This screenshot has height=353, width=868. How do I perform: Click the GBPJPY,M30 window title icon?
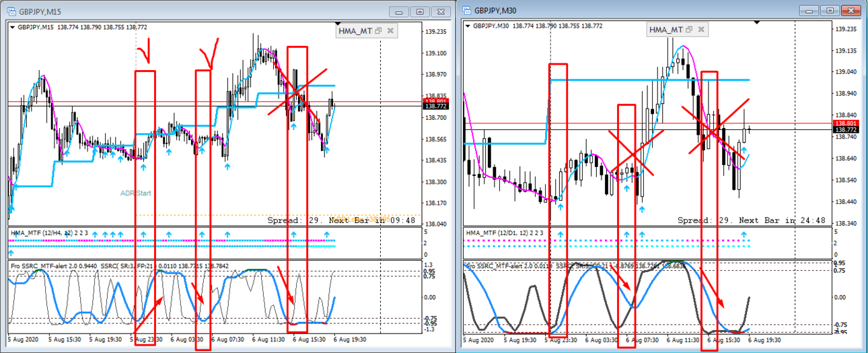point(466,9)
